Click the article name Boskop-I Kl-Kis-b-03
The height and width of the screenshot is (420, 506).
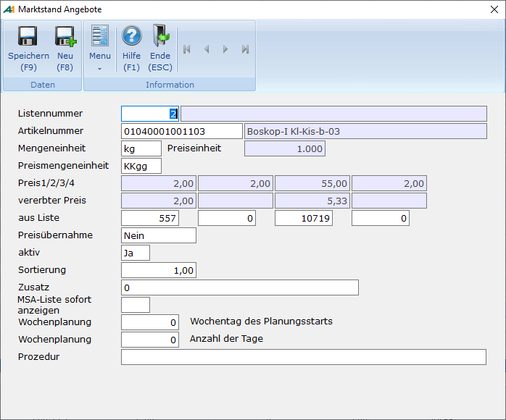[365, 131]
